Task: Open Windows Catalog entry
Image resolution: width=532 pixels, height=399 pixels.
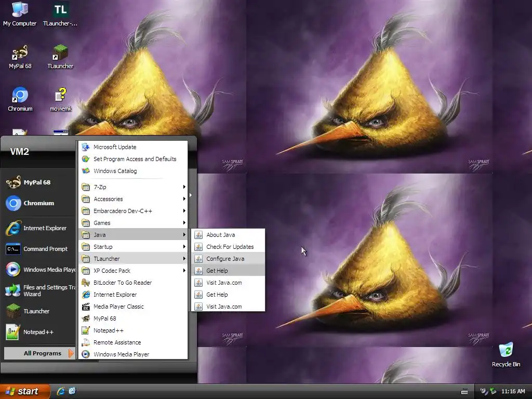Action: tap(133, 170)
